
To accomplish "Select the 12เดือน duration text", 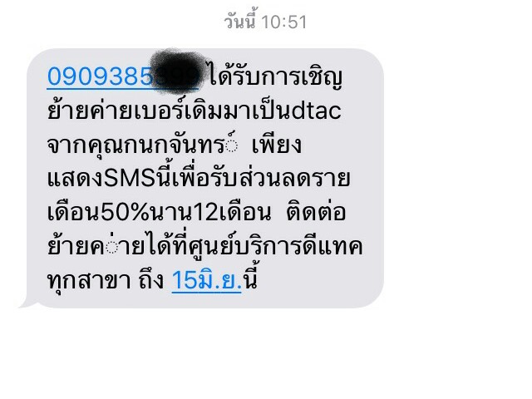I will 229,213.
